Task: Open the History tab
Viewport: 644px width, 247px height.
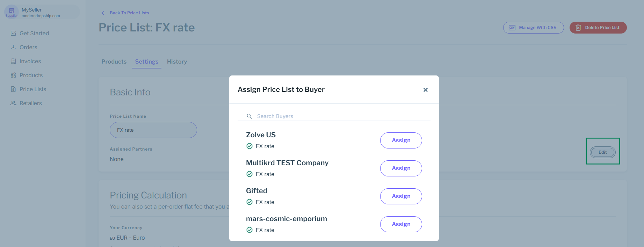Action: 177,61
